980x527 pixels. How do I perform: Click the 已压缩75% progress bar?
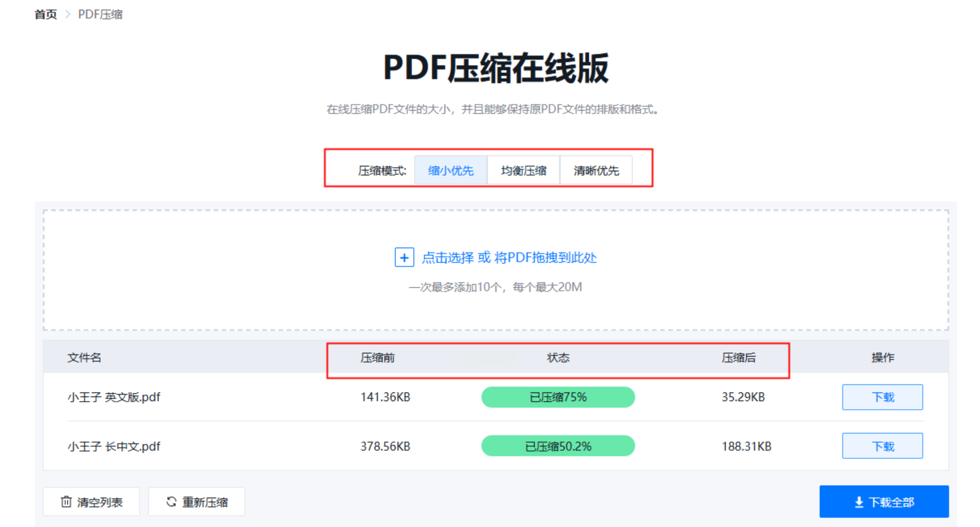tap(558, 397)
